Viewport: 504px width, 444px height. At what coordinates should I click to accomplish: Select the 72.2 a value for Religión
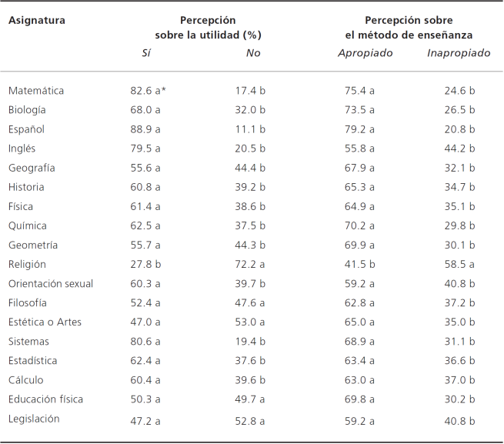(x=250, y=264)
